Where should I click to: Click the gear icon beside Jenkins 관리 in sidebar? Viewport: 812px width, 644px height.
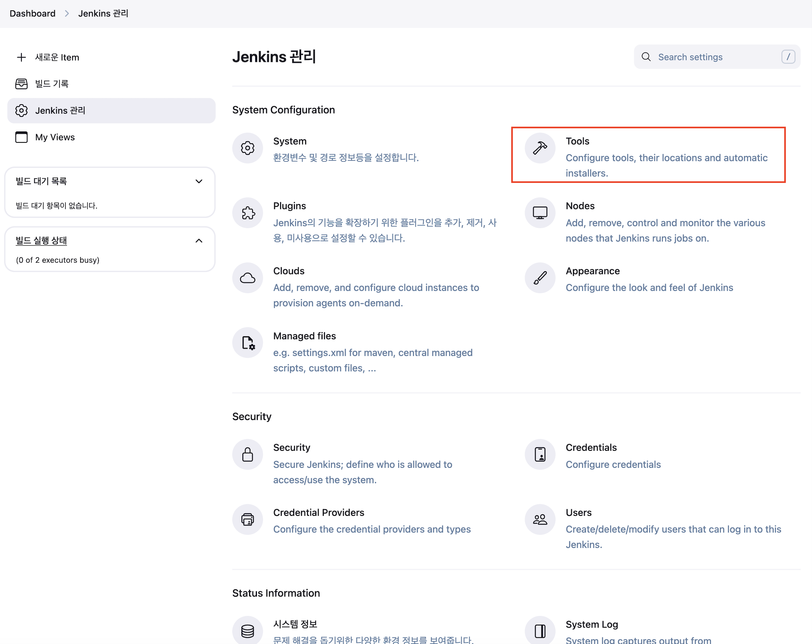click(x=21, y=110)
